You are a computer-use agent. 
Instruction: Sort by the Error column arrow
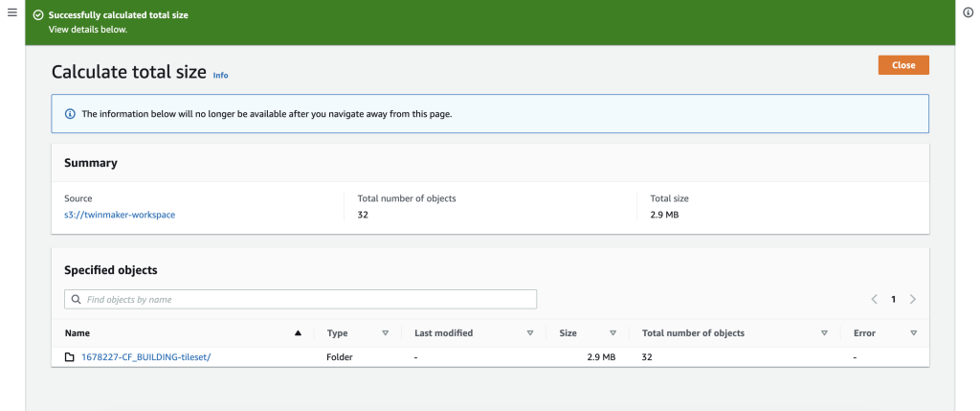[x=914, y=333]
